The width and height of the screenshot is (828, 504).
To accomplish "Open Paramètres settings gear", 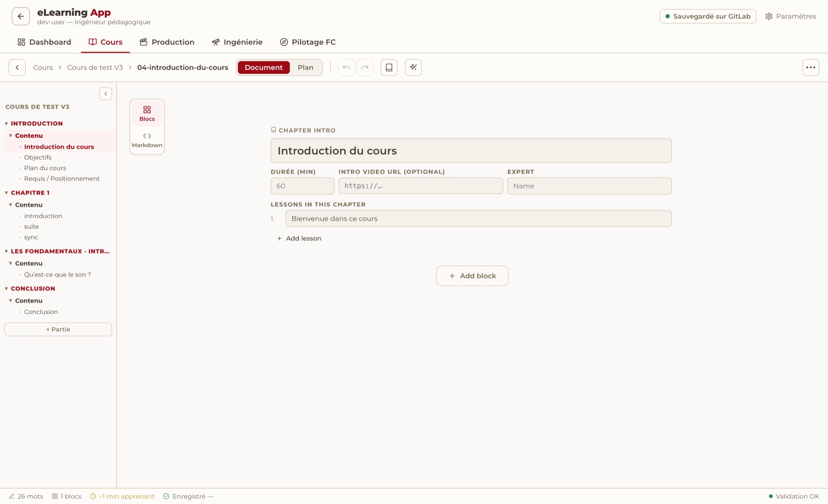I will click(791, 16).
